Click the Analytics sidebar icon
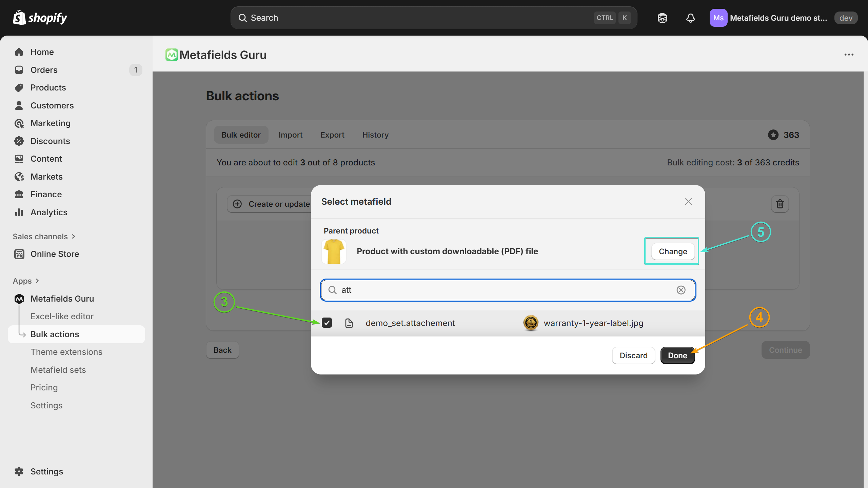This screenshot has height=488, width=868. [19, 212]
